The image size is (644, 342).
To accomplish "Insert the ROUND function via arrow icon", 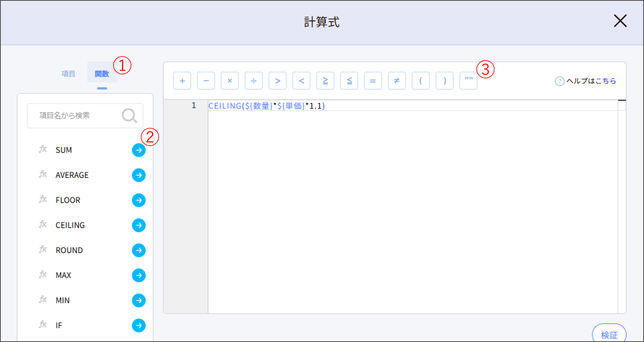I will tap(139, 250).
